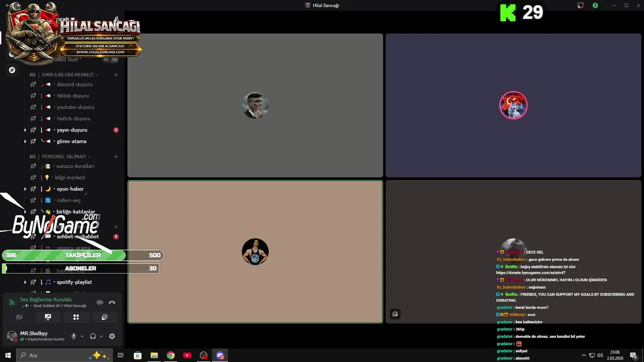Show hidden system tray icons
Viewport: 644px width, 362px height.
[x=584, y=355]
